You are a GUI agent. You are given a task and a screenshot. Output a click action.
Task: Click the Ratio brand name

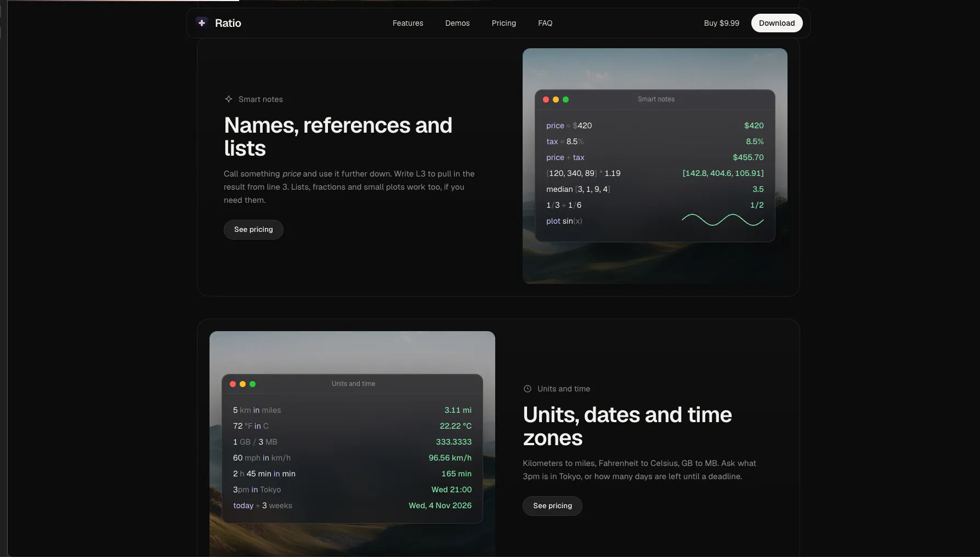pyautogui.click(x=228, y=23)
